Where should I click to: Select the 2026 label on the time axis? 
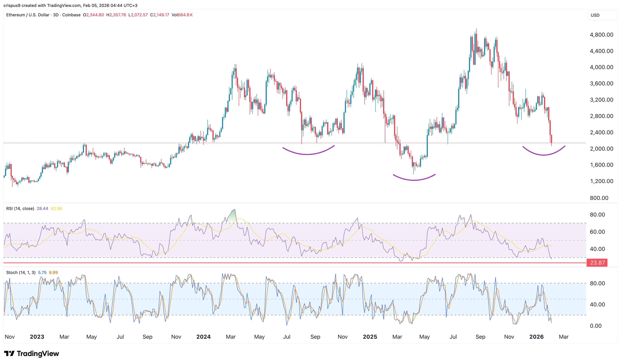(537, 337)
